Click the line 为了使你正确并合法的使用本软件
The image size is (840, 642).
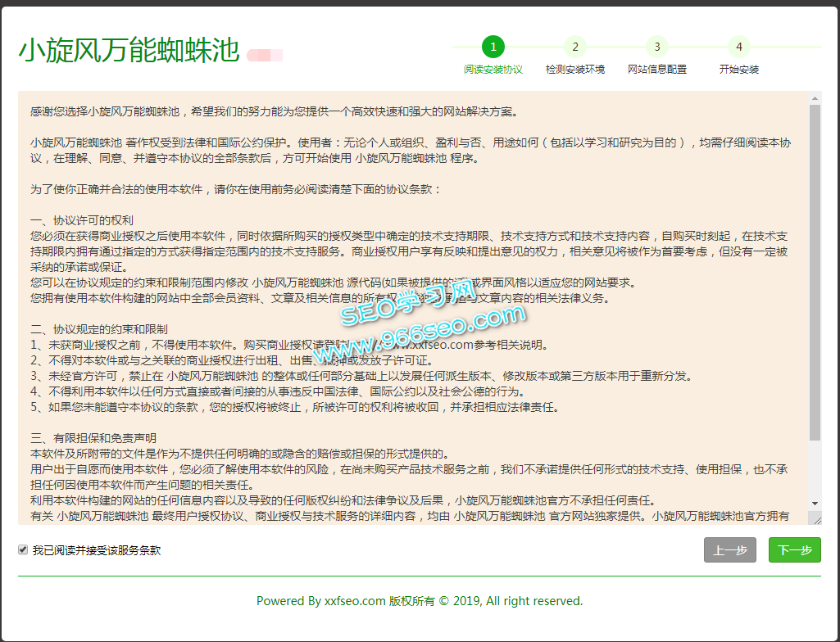coord(237,189)
